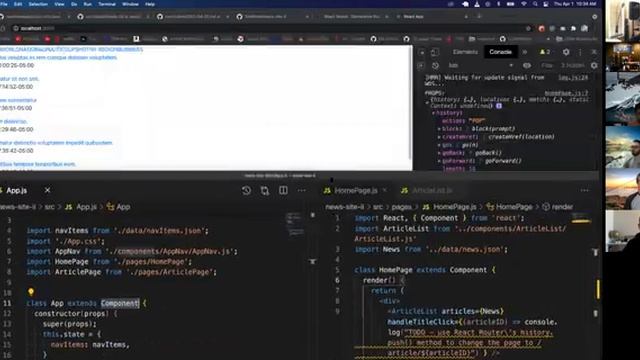Select the Console tab in DevTools

500,52
